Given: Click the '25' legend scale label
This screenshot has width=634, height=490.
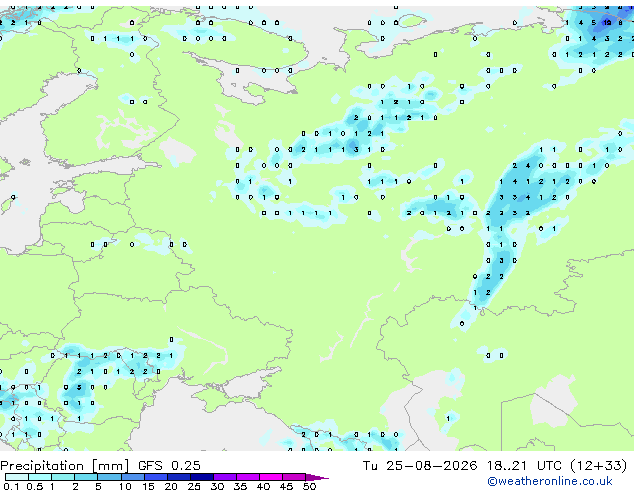Looking at the screenshot, I should coord(194,486).
